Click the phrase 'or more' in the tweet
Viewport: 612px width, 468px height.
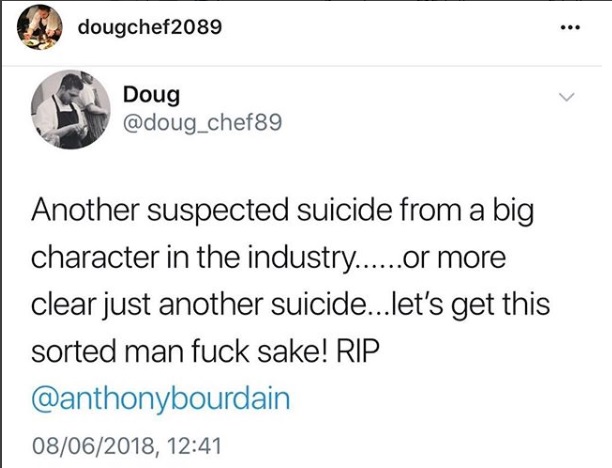pyautogui.click(x=454, y=258)
